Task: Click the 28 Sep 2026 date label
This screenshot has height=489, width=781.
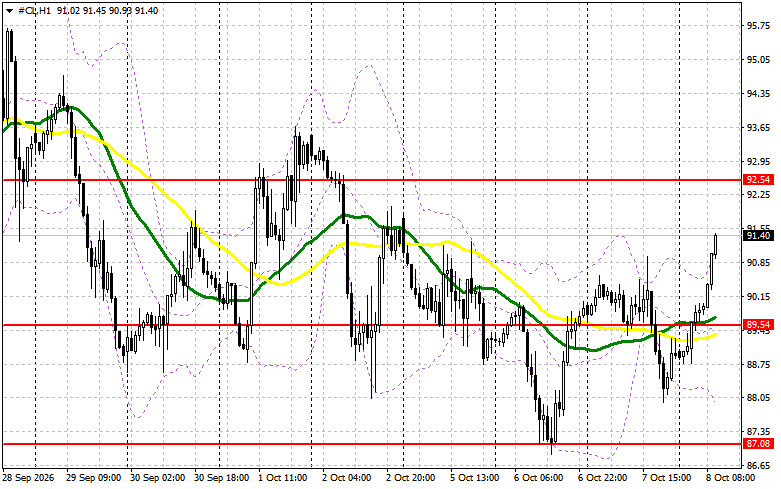Action: click(x=28, y=478)
